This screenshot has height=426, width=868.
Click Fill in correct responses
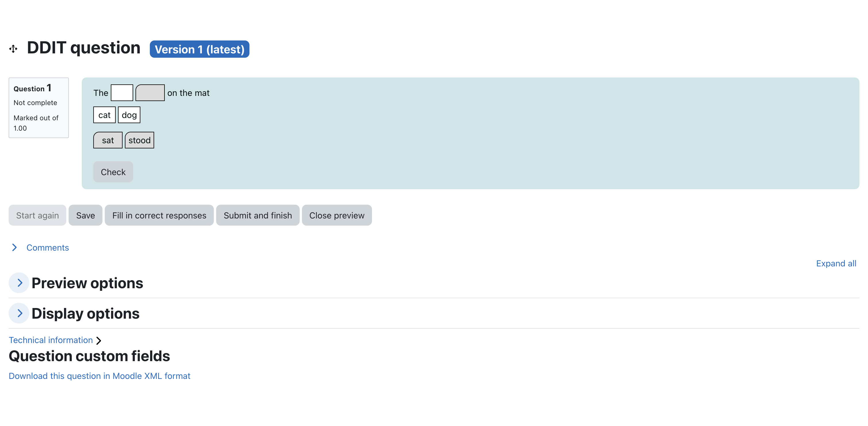click(159, 215)
